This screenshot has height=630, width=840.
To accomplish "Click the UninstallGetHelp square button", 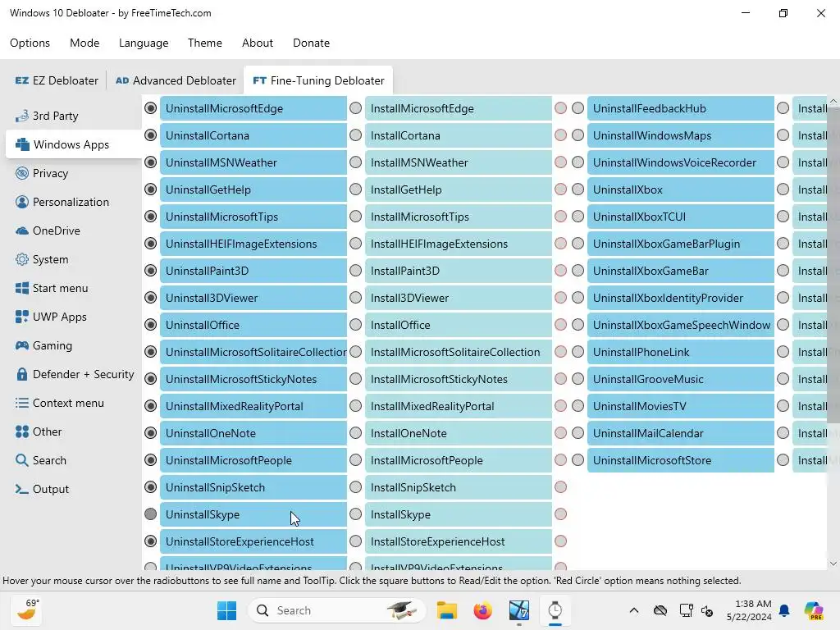I will click(x=253, y=189).
